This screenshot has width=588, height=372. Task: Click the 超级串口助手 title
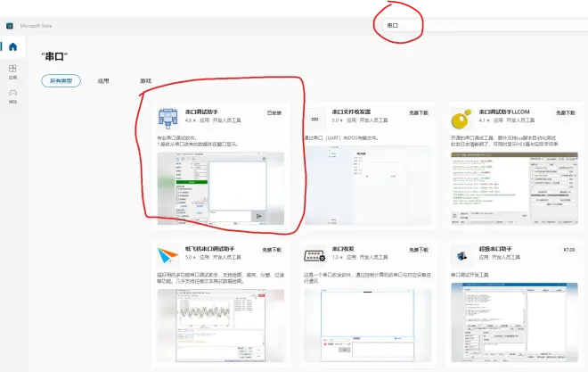[495, 249]
